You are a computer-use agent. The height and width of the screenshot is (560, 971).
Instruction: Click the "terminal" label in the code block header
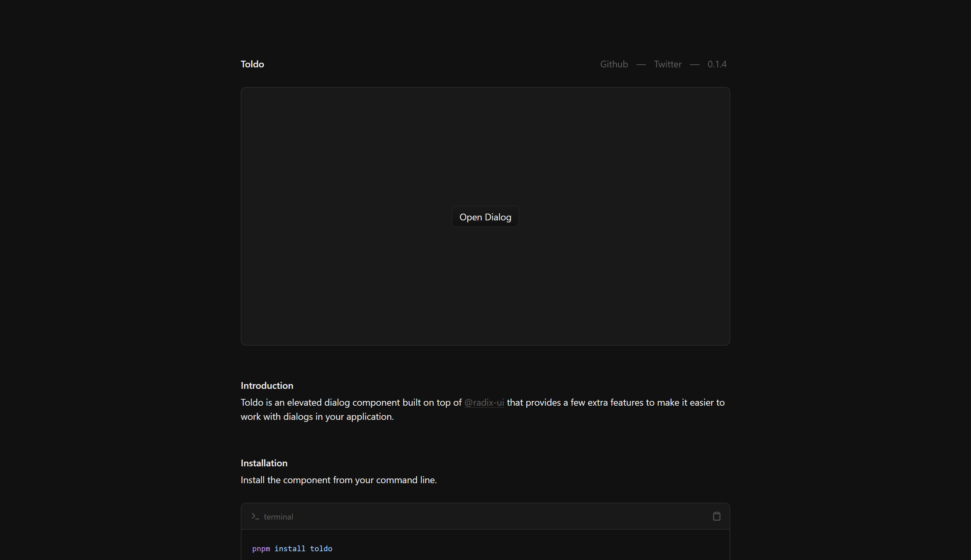[x=278, y=517]
